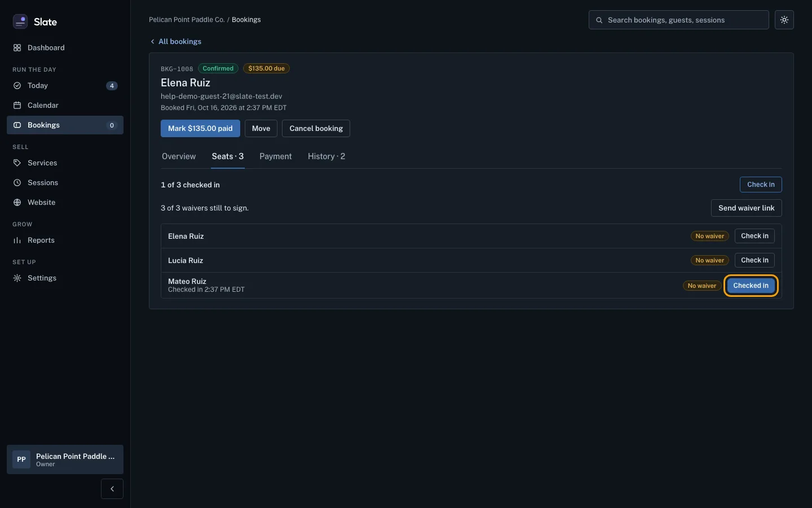
Task: Click the $135.00 due badge
Action: [x=267, y=69]
